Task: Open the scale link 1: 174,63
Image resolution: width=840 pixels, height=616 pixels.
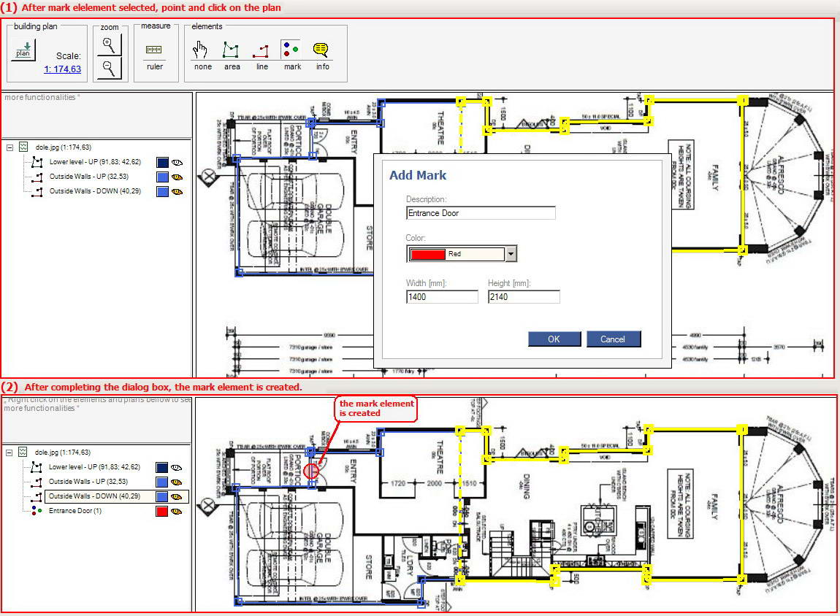Action: [x=62, y=69]
